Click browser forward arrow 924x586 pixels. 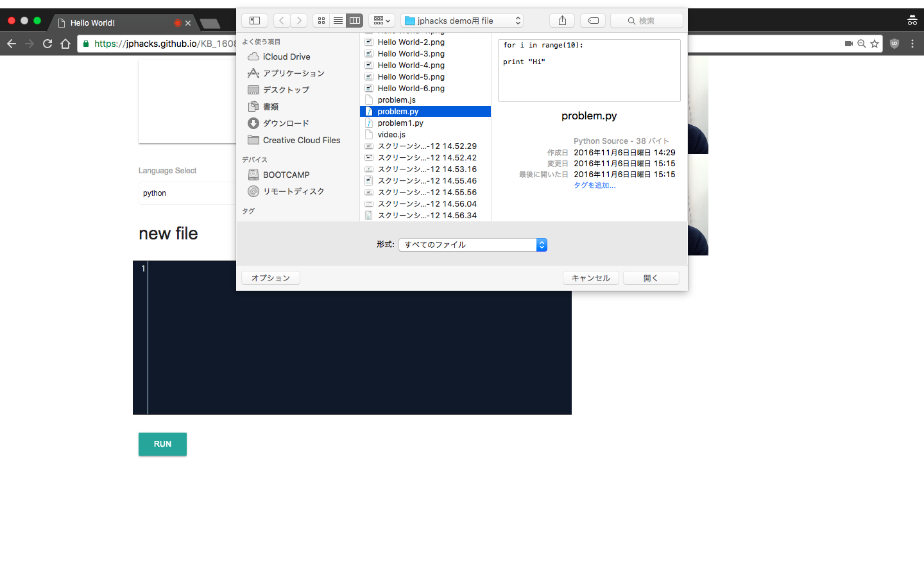tap(30, 44)
